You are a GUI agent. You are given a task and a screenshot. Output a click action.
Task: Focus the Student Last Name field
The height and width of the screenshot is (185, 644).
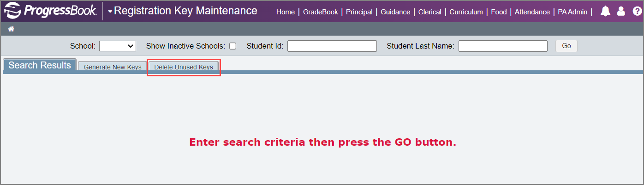(x=503, y=46)
